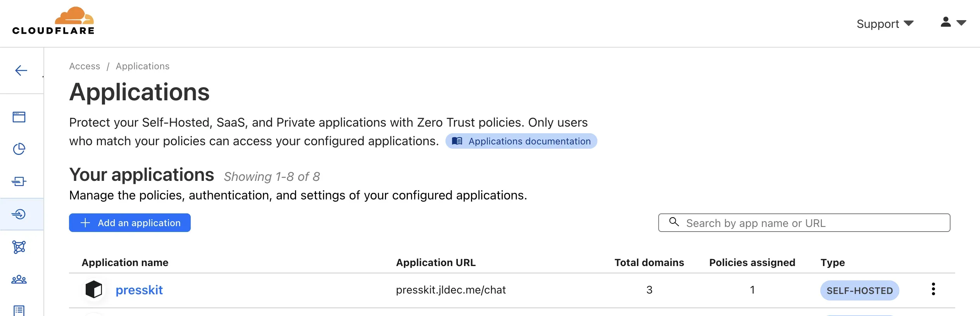Open Gateway sidebar icon
The image size is (980, 316).
click(x=19, y=181)
